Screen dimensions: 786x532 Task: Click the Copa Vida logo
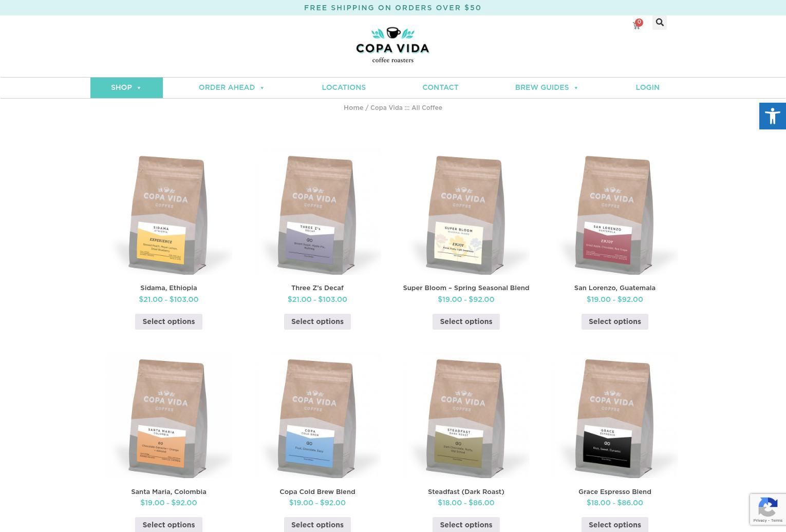392,45
